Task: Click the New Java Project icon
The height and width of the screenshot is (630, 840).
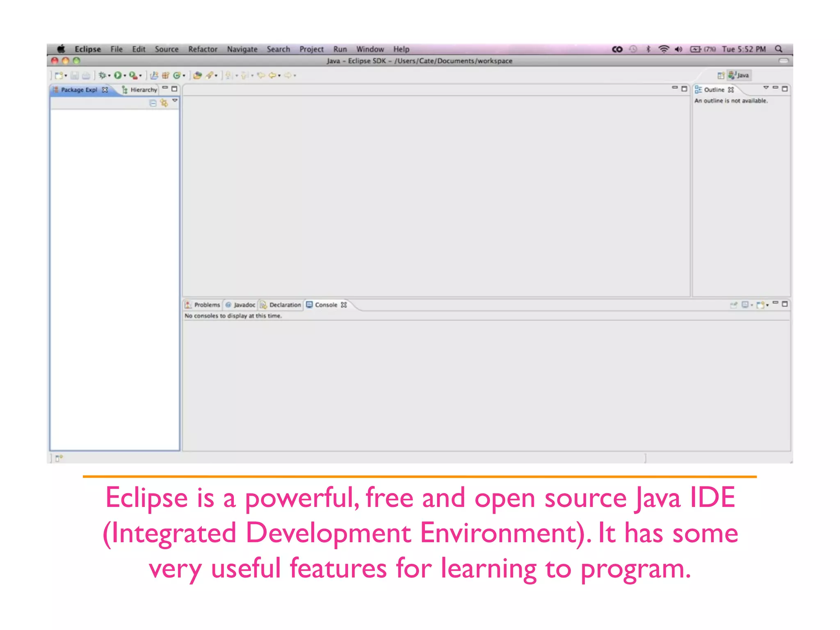Action: 154,75
